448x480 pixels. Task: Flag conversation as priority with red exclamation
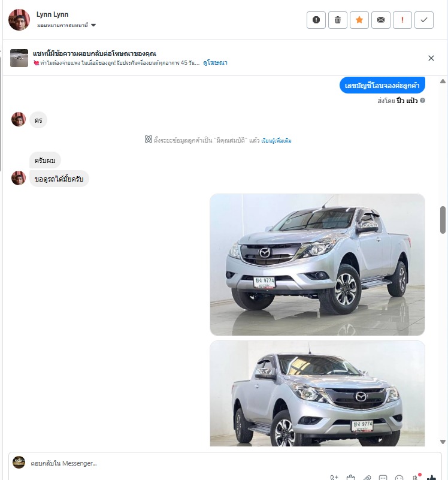402,20
